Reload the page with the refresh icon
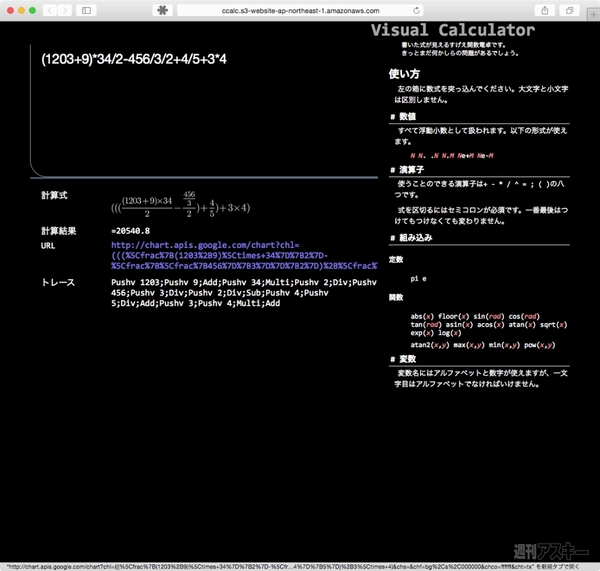 click(x=416, y=10)
